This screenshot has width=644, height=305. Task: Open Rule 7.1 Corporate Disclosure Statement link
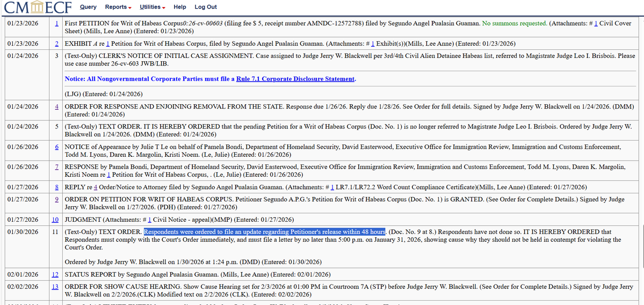(295, 78)
